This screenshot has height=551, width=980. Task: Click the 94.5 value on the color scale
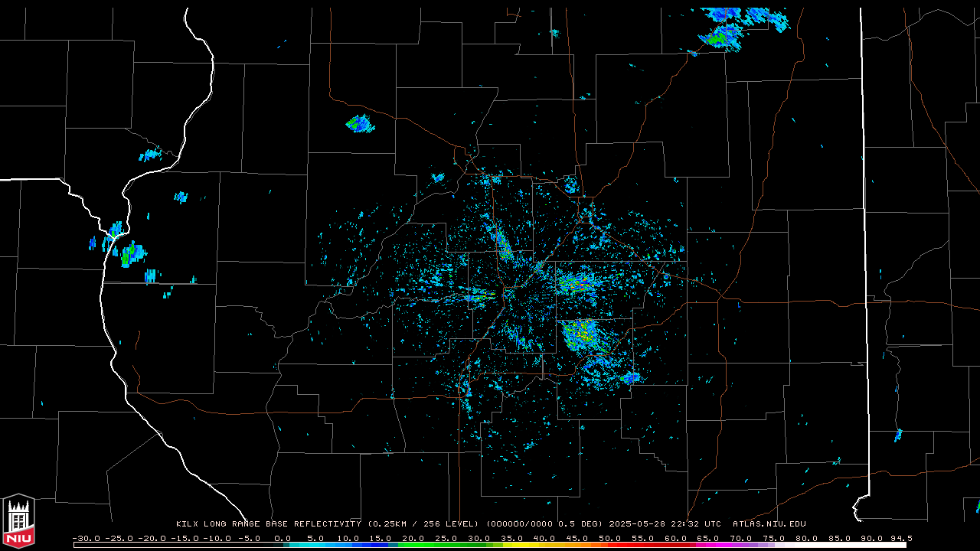click(x=900, y=539)
